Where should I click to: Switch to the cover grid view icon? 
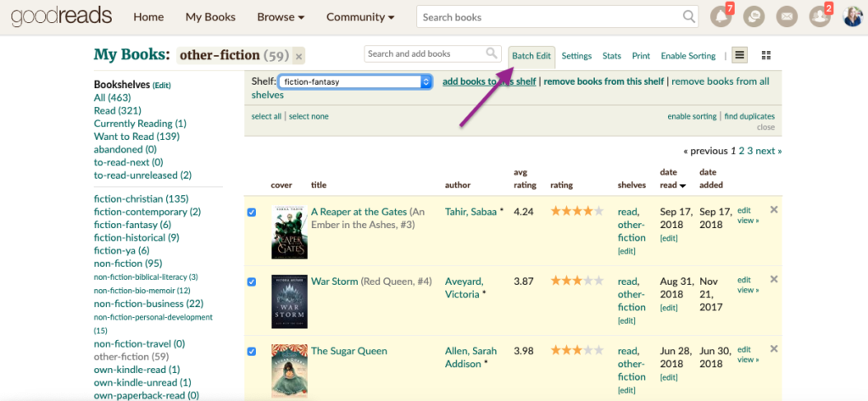coord(766,55)
